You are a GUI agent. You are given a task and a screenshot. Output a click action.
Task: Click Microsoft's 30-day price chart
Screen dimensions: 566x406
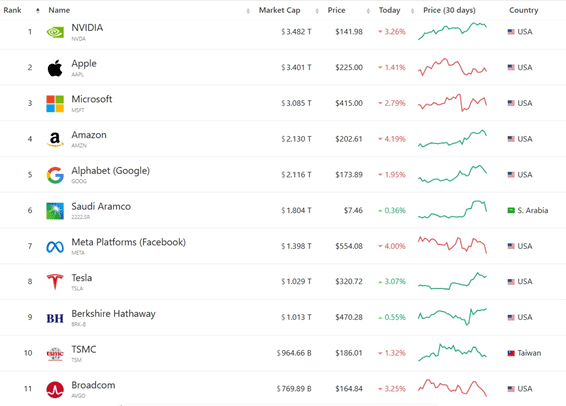(452, 102)
